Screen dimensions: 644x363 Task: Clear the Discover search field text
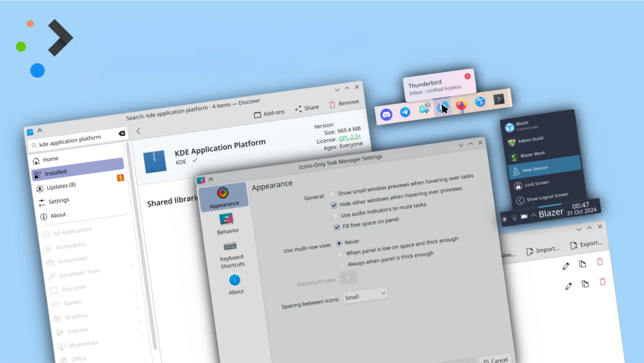(122, 133)
